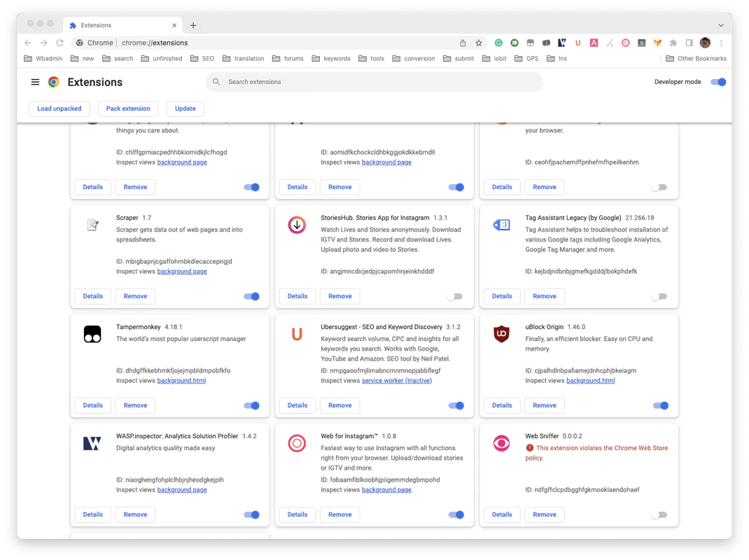Viewport: 749px width, 560px height.
Task: Click the WASP.inspector toolbar icon
Action: point(561,43)
